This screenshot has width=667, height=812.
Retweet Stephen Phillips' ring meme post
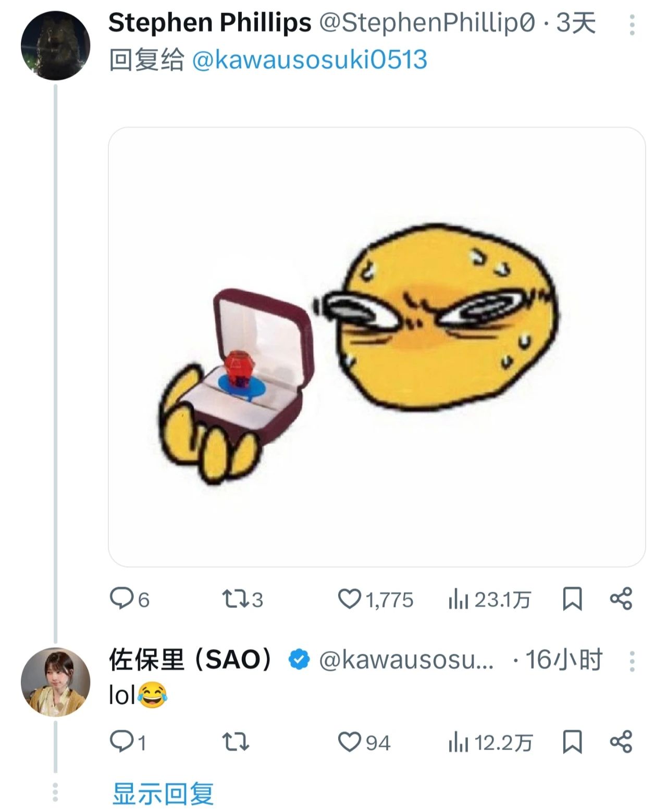pyautogui.click(x=235, y=598)
